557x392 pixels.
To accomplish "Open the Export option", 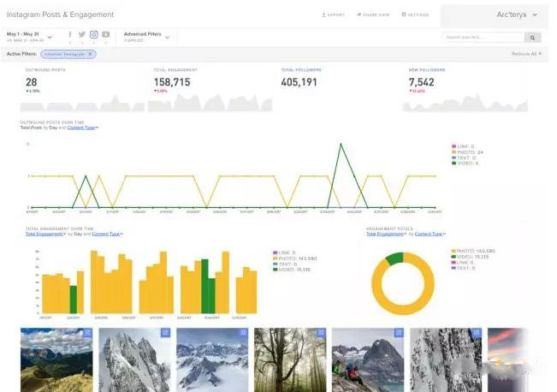I will [333, 15].
